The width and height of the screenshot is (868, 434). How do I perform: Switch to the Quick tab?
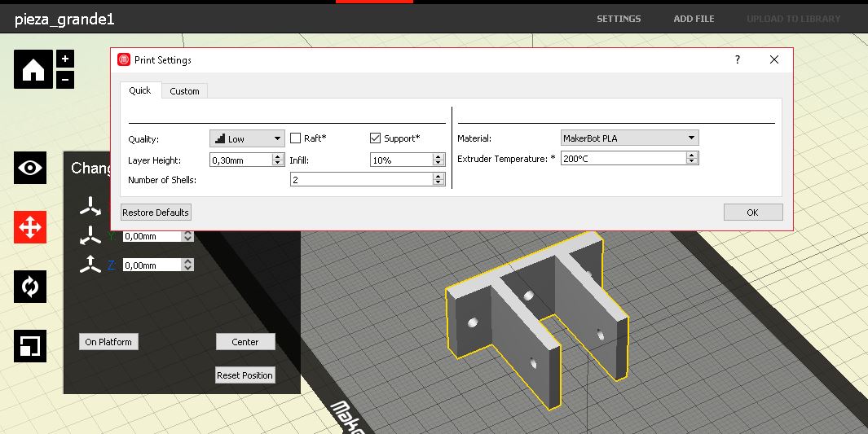coord(140,90)
